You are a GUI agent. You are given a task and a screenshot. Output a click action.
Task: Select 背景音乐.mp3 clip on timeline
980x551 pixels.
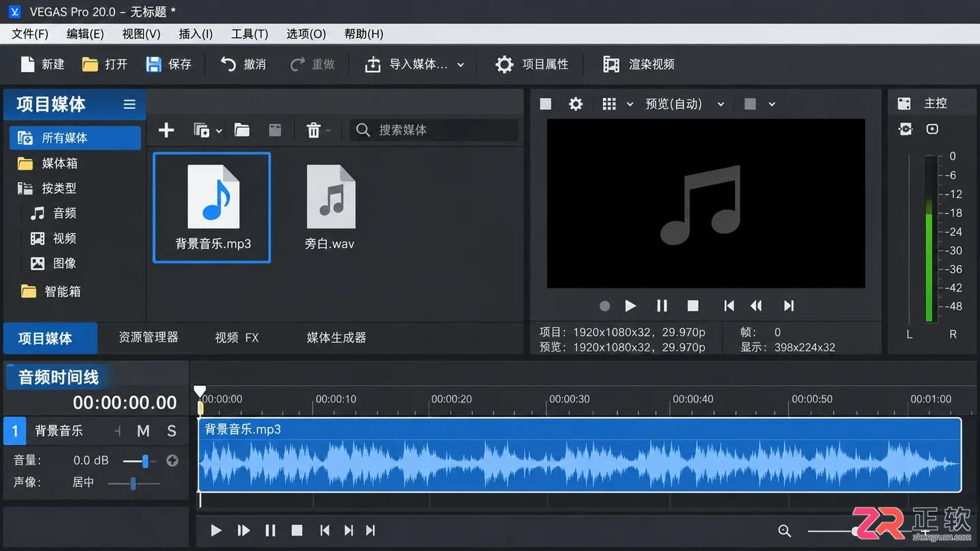coord(579,455)
